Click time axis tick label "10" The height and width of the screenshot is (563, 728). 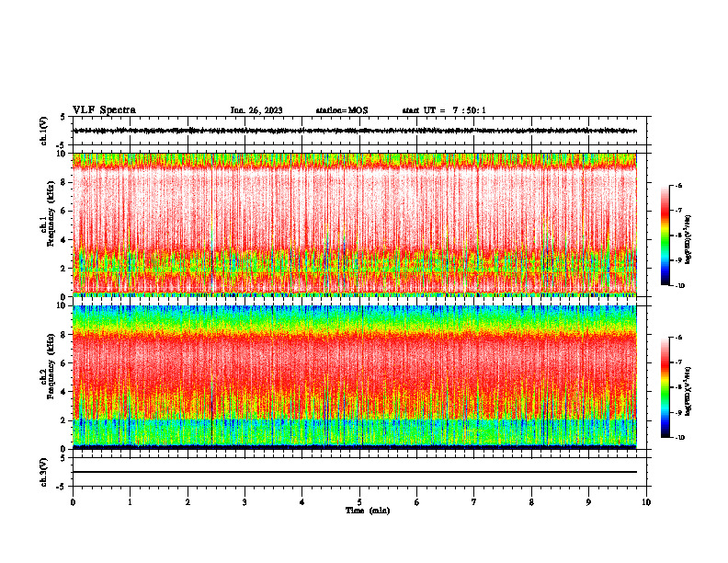point(646,502)
